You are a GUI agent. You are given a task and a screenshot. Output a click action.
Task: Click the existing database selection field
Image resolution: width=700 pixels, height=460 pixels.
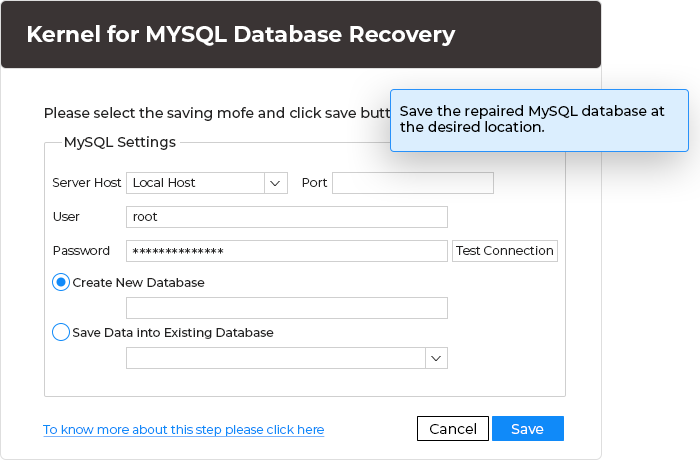click(275, 358)
